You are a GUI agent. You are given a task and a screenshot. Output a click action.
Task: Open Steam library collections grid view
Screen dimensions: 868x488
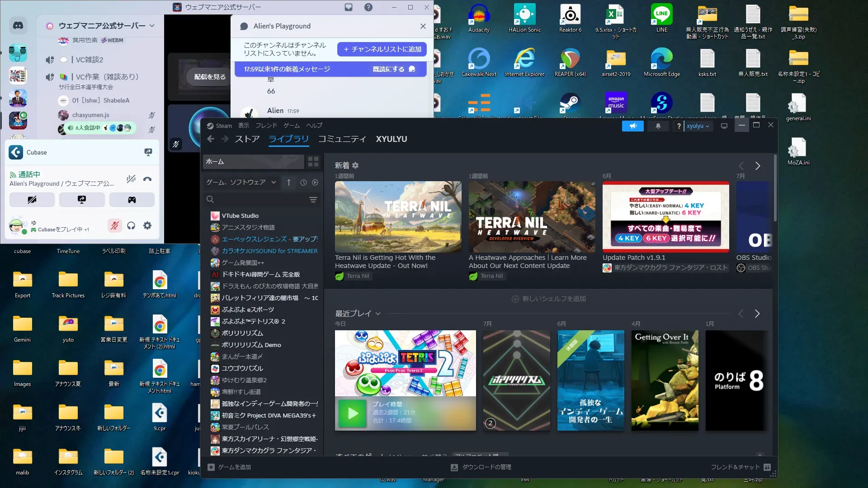click(x=313, y=162)
